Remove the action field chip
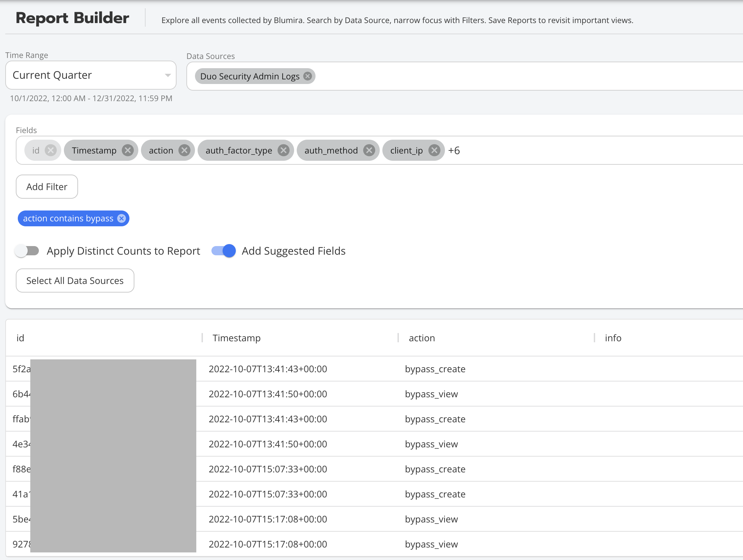 pyautogui.click(x=184, y=150)
